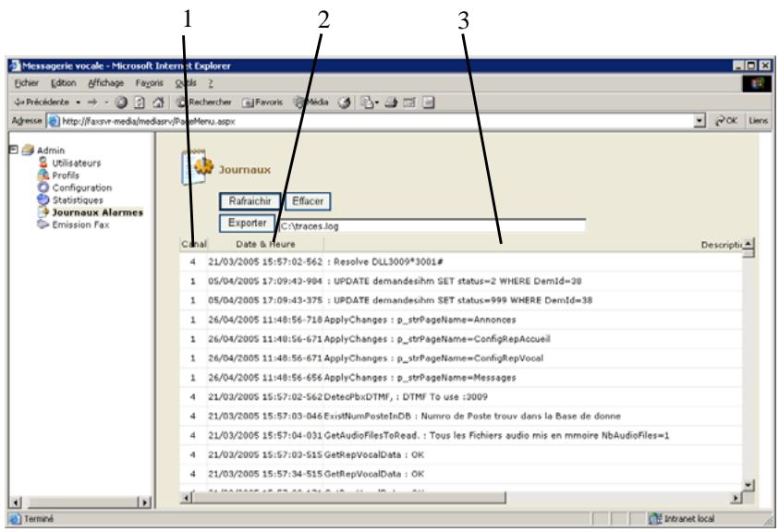Click the C:\traces.log export path field
Image resolution: width=779 pixels, height=532 pixels.
pos(432,225)
